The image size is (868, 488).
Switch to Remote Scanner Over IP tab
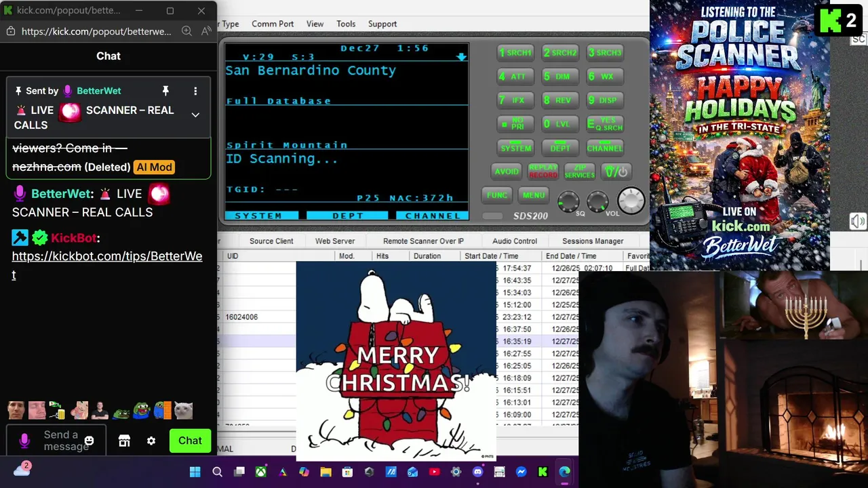click(x=423, y=241)
